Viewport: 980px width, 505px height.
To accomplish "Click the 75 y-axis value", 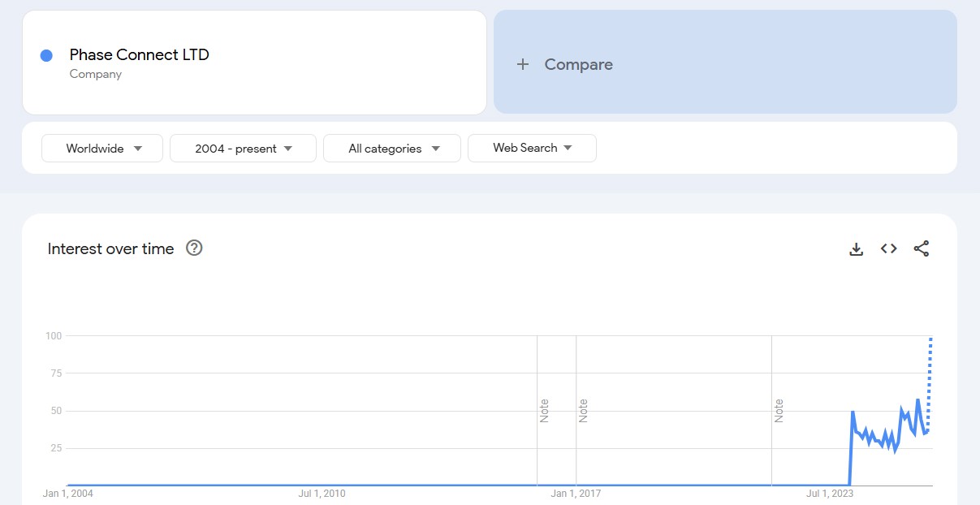I will pos(56,373).
